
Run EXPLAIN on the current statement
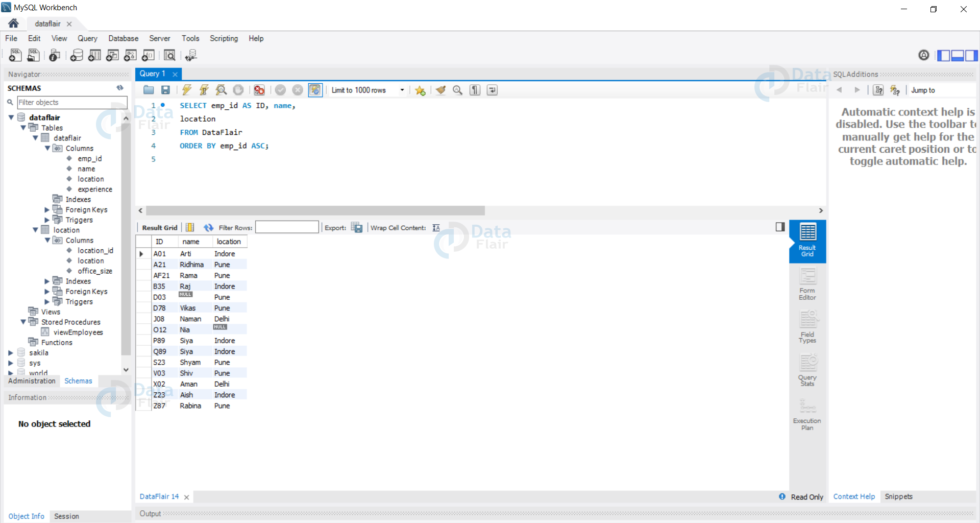click(x=221, y=90)
